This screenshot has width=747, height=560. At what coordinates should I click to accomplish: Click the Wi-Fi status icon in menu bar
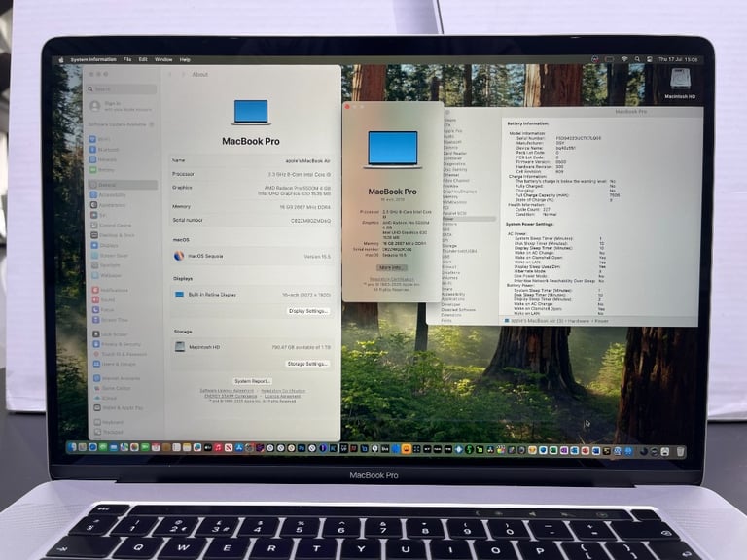click(624, 59)
